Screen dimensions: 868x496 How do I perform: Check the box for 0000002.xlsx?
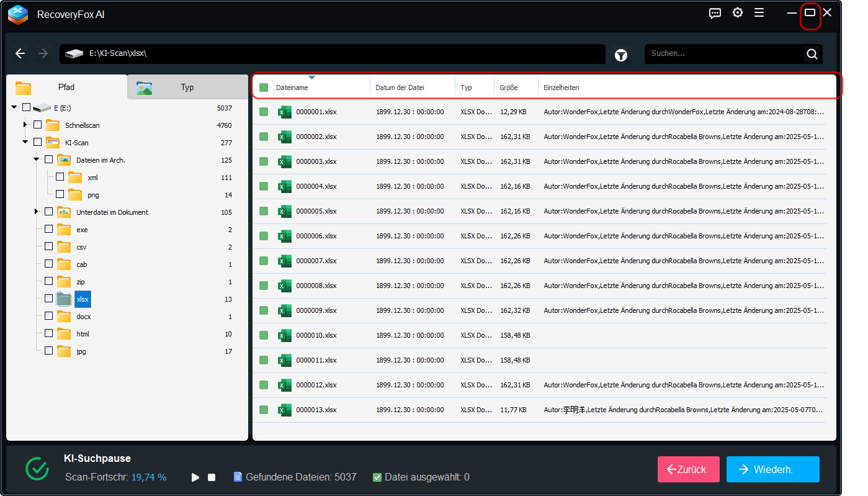pyautogui.click(x=264, y=137)
